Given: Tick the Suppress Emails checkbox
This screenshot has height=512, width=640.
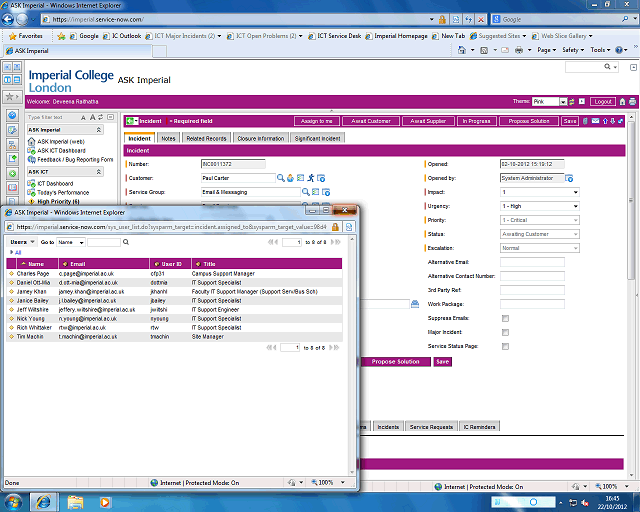Looking at the screenshot, I should 505,318.
